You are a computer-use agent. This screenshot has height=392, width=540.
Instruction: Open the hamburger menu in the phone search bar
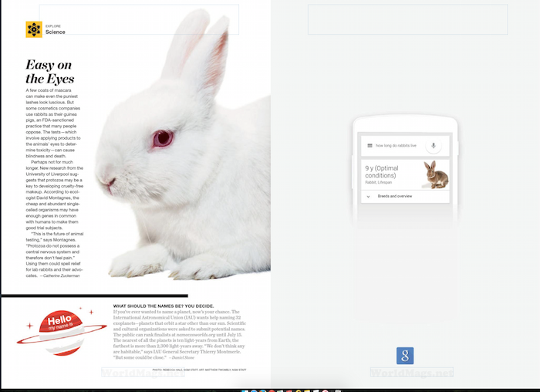(370, 146)
